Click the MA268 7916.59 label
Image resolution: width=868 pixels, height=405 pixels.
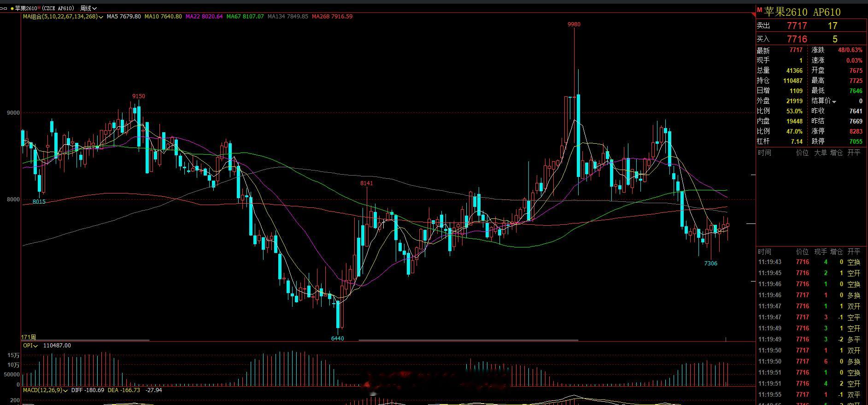[332, 17]
